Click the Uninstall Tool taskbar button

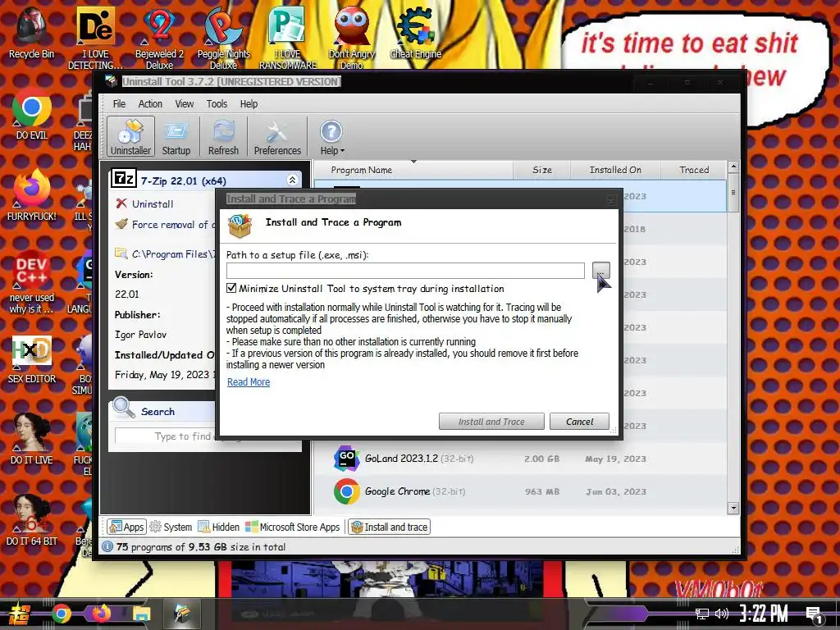coord(181,614)
